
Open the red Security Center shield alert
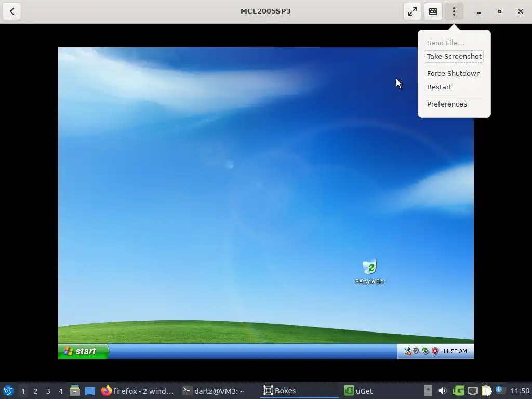435,351
